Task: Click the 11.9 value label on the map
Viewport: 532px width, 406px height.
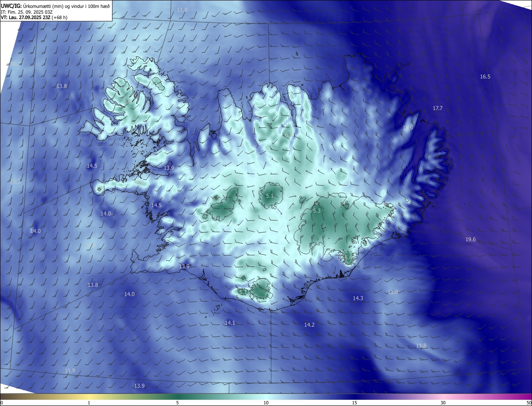Action: click(x=70, y=370)
